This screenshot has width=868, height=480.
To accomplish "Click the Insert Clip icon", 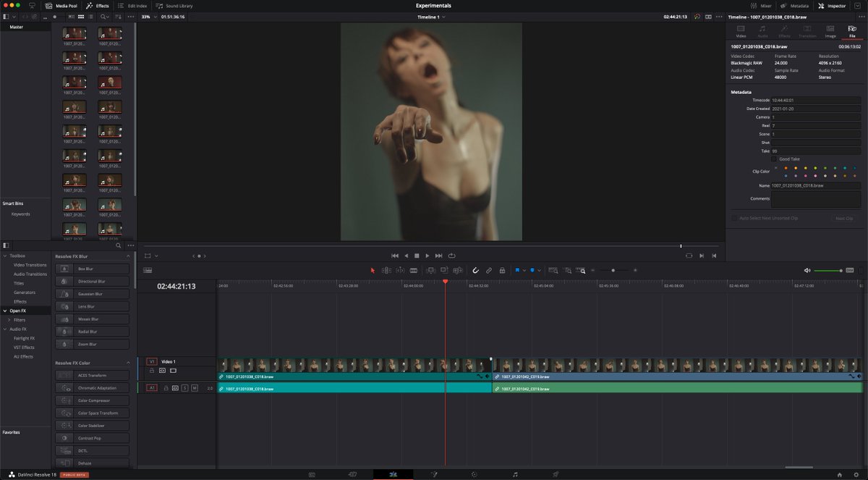I will point(431,270).
